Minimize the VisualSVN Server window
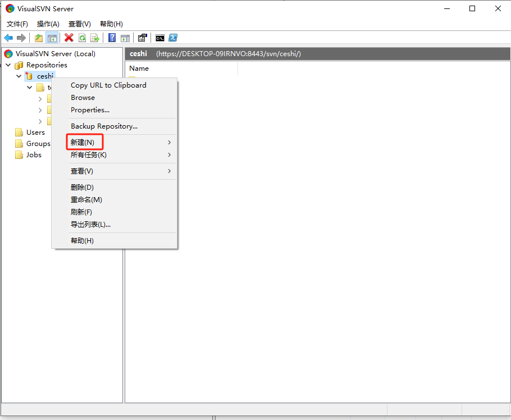 click(447, 8)
